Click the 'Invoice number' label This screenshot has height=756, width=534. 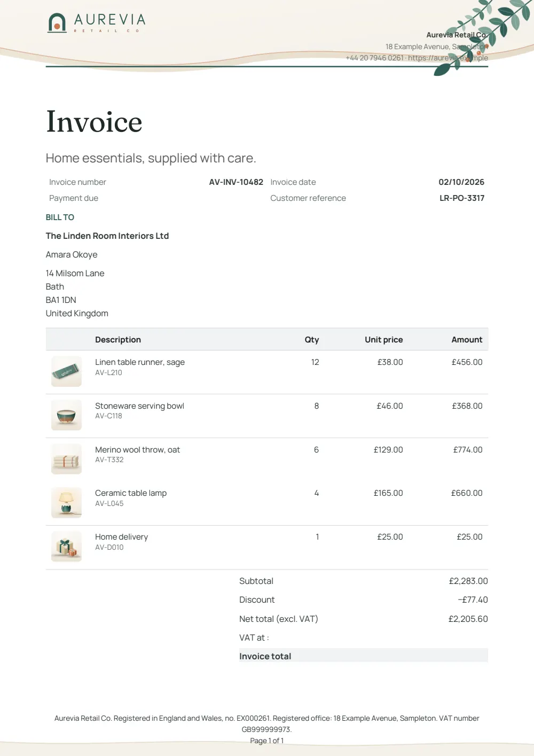[77, 182]
